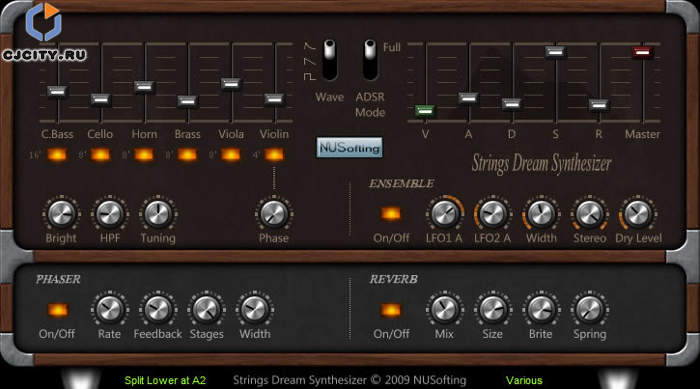This screenshot has height=389, width=700.
Task: Toggle the Reverb On/Off LED
Action: coord(391,310)
